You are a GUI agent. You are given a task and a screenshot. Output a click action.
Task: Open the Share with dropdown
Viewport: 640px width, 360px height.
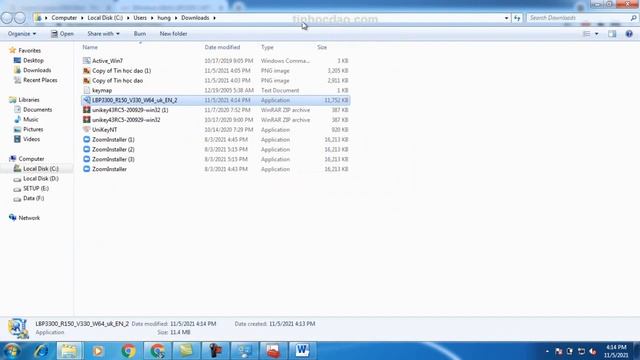coord(103,34)
